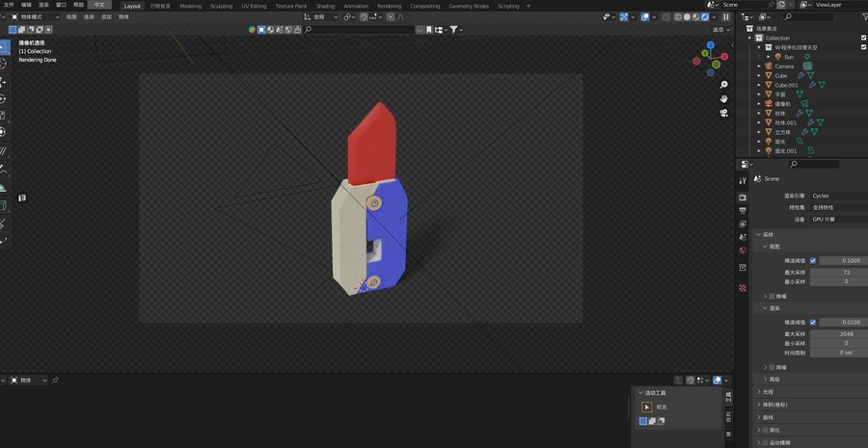Click the Y axis on navigation gizmo
This screenshot has height=448, width=868.
[x=705, y=54]
